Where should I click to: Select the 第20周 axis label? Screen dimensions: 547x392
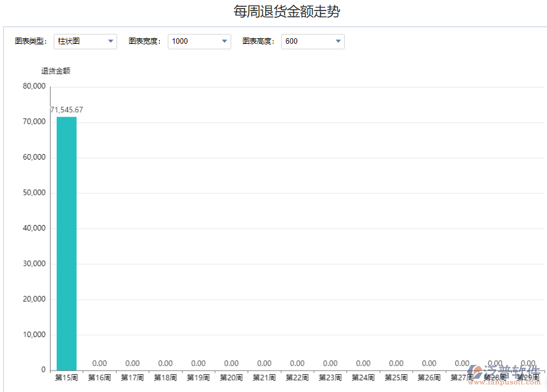(x=231, y=377)
